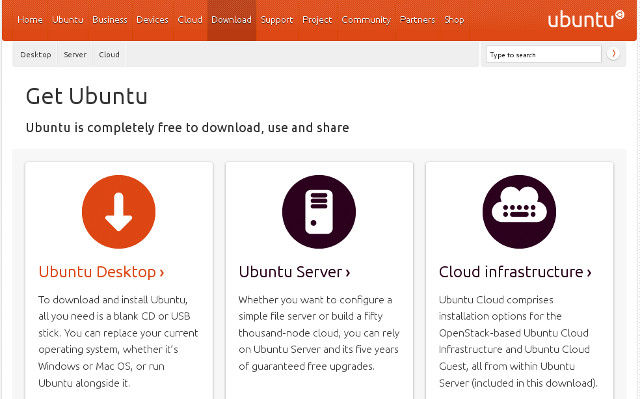
Task: Switch to the Desktop sub-tab
Action: (36, 54)
